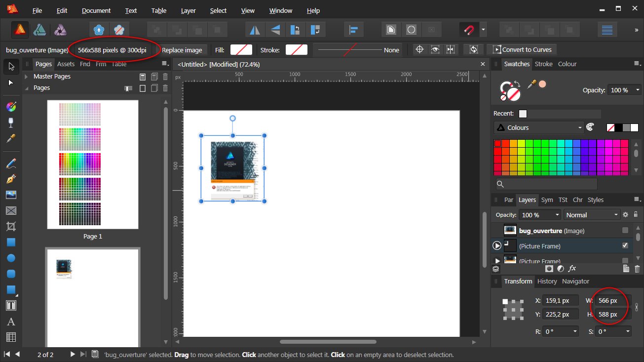This screenshot has width=644, height=362.
Task: Select the Move tool arrow
Action: pos(11,66)
